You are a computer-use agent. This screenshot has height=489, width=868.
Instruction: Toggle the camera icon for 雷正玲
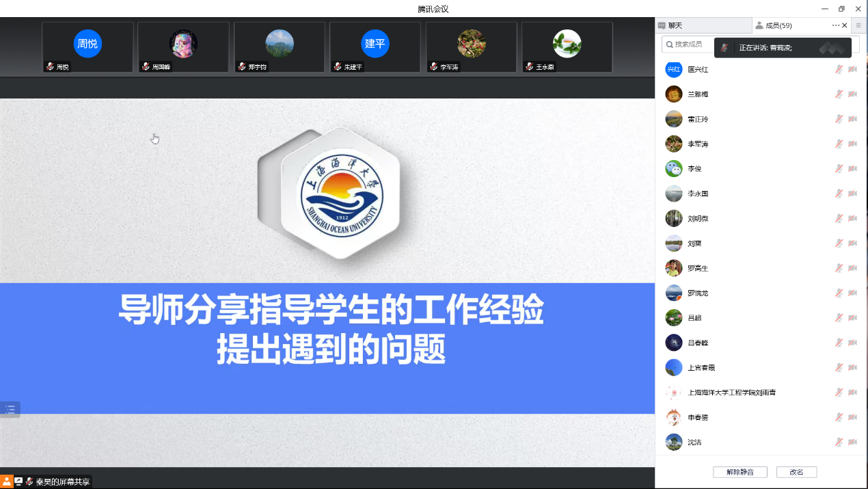(x=852, y=119)
